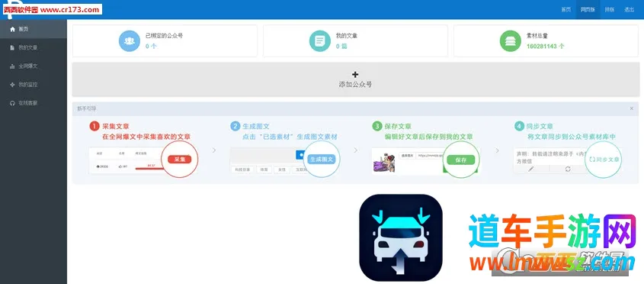Click the blue 生成图文 button
Screen dimensions: 644x284
coord(322,160)
